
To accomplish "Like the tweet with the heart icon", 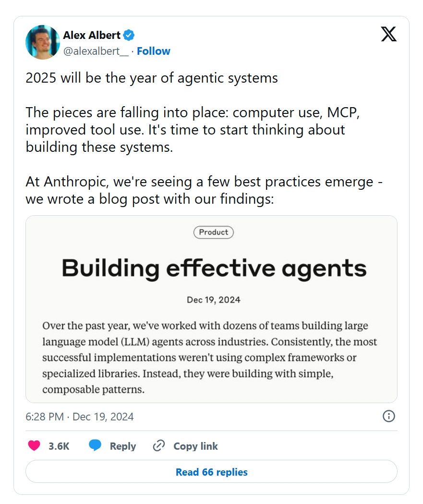I will tap(34, 446).
